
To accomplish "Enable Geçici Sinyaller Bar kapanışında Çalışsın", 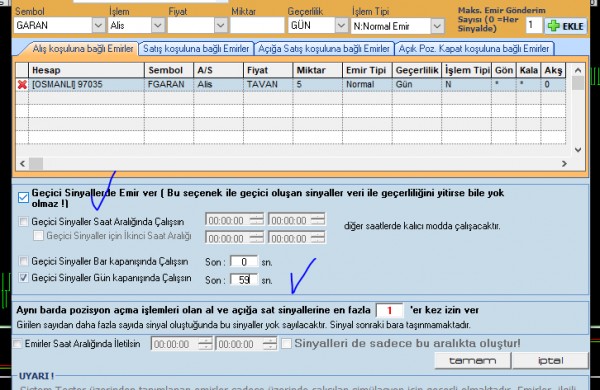I will click(x=24, y=261).
